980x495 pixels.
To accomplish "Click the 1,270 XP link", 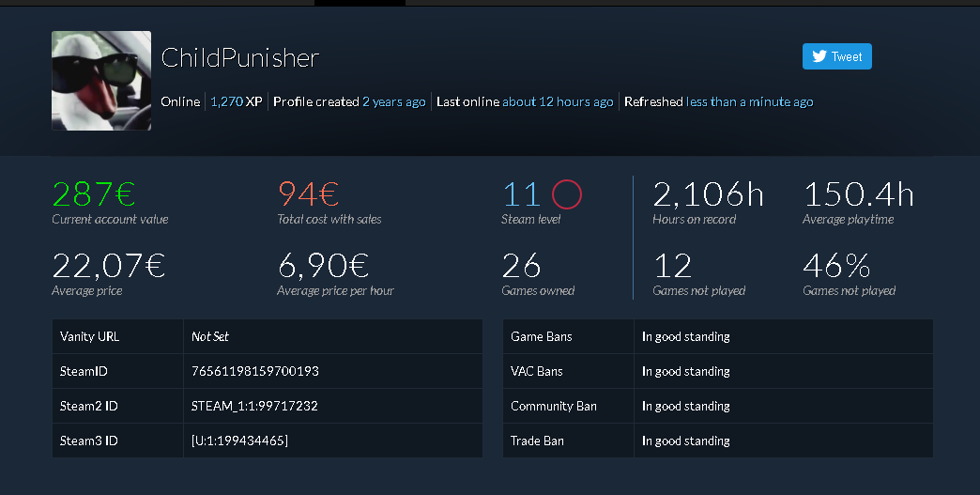I will [237, 101].
